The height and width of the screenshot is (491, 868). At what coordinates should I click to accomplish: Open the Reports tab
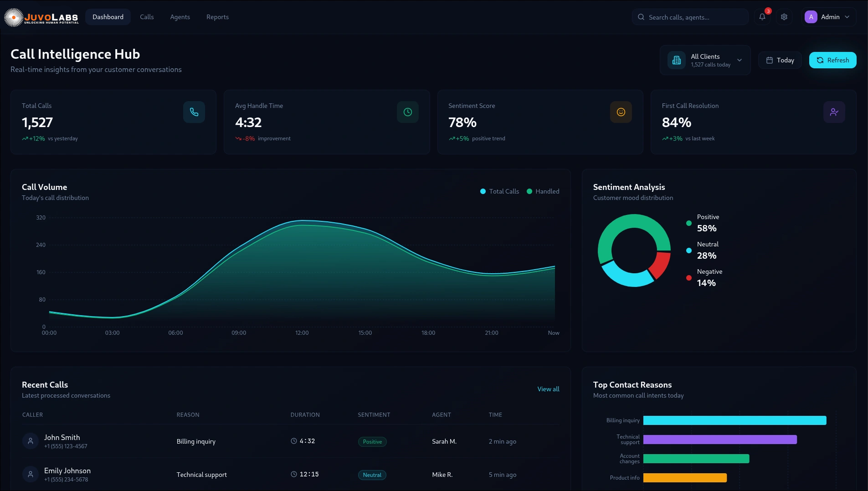[x=217, y=17]
